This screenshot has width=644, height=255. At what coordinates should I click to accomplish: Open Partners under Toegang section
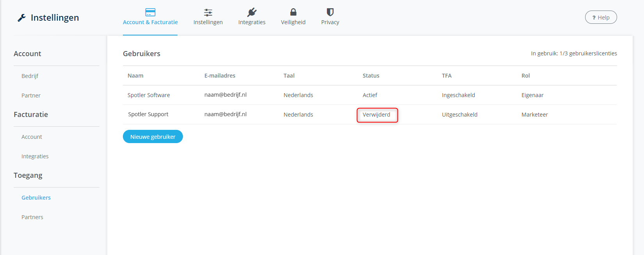[x=32, y=217]
